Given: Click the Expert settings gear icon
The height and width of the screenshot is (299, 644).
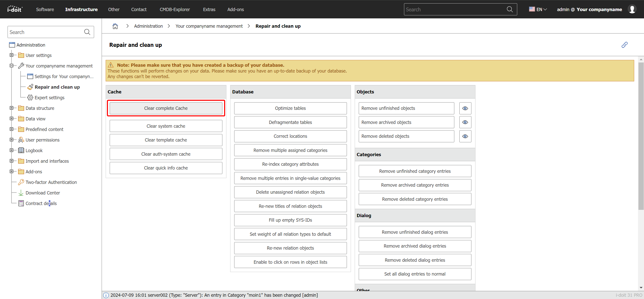Looking at the screenshot, I should pyautogui.click(x=30, y=97).
